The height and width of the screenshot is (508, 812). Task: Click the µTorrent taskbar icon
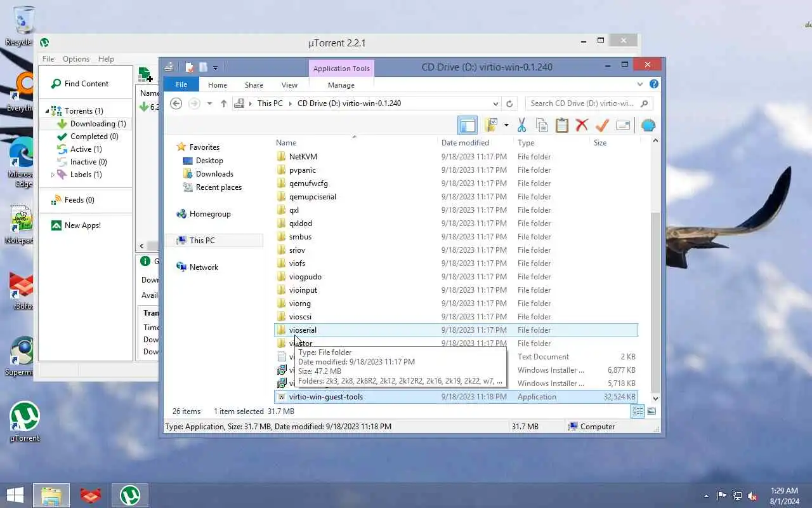tap(130, 495)
